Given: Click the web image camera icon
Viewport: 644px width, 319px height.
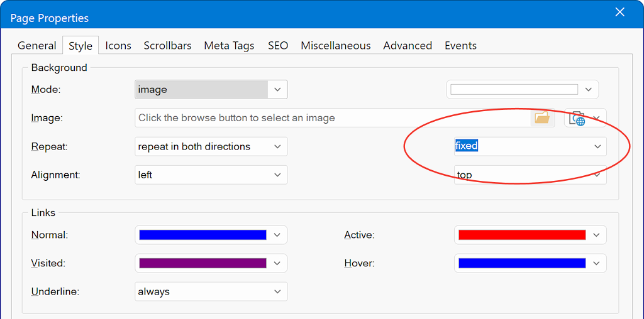Looking at the screenshot, I should click(577, 118).
